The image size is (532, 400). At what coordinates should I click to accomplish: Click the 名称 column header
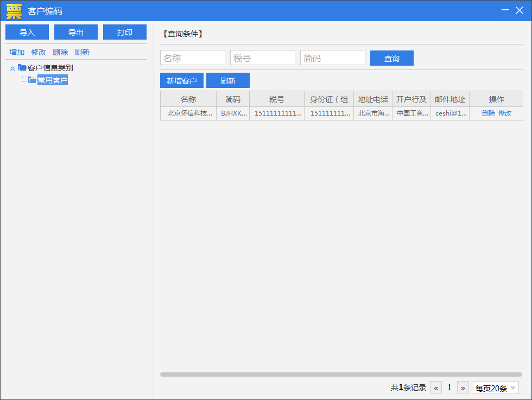click(x=188, y=99)
